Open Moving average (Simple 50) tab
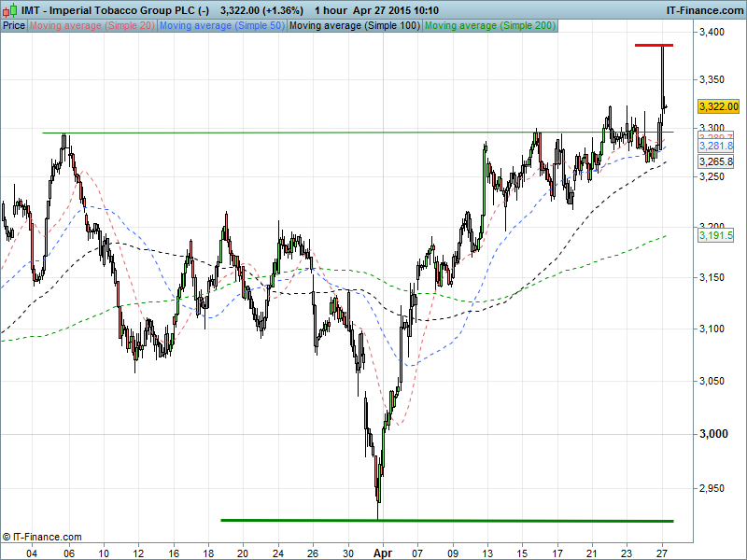This screenshot has width=747, height=560. [221, 26]
